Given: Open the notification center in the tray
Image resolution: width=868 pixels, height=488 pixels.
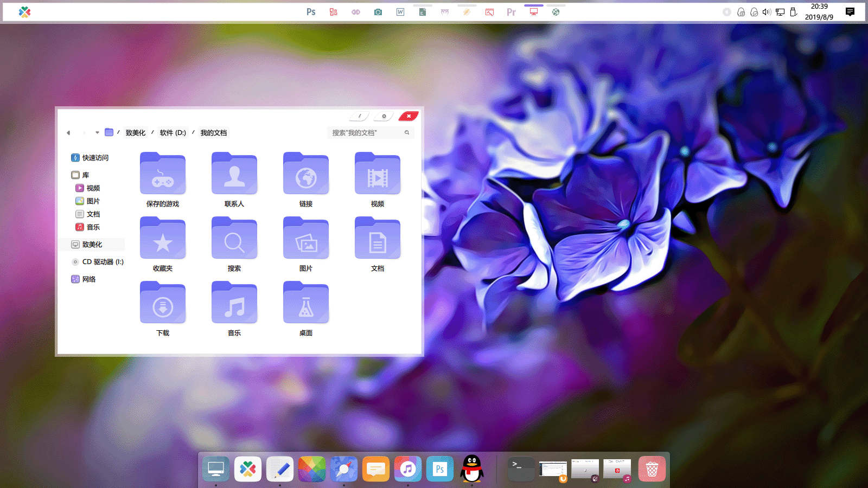Looking at the screenshot, I should 850,11.
